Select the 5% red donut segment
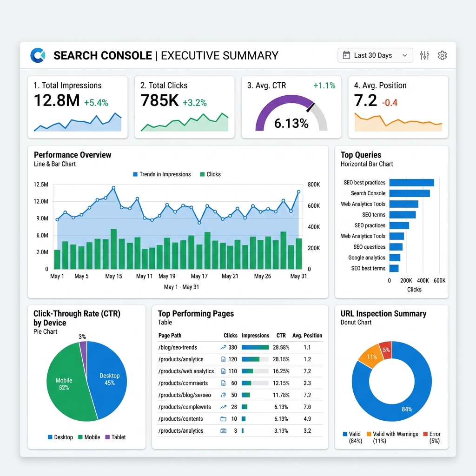 tap(386, 350)
